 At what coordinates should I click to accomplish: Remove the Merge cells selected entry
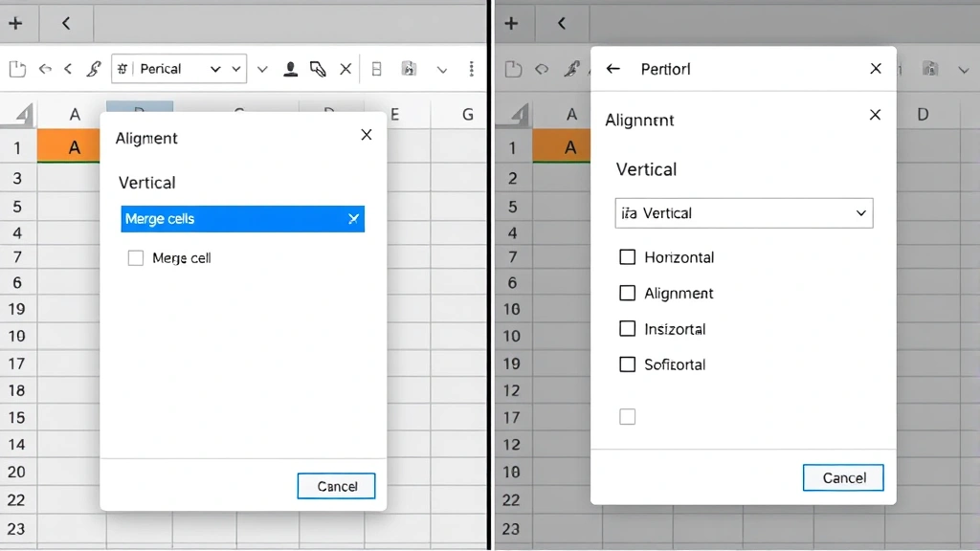point(352,219)
